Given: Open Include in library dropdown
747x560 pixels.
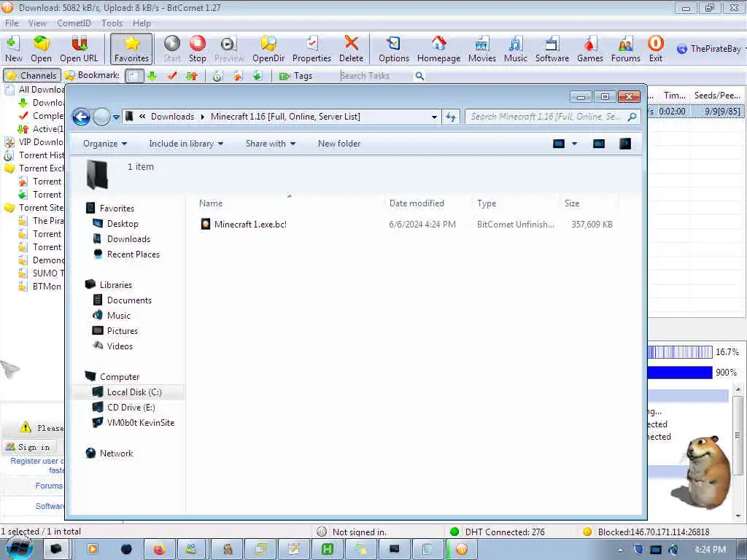Looking at the screenshot, I should click(186, 144).
